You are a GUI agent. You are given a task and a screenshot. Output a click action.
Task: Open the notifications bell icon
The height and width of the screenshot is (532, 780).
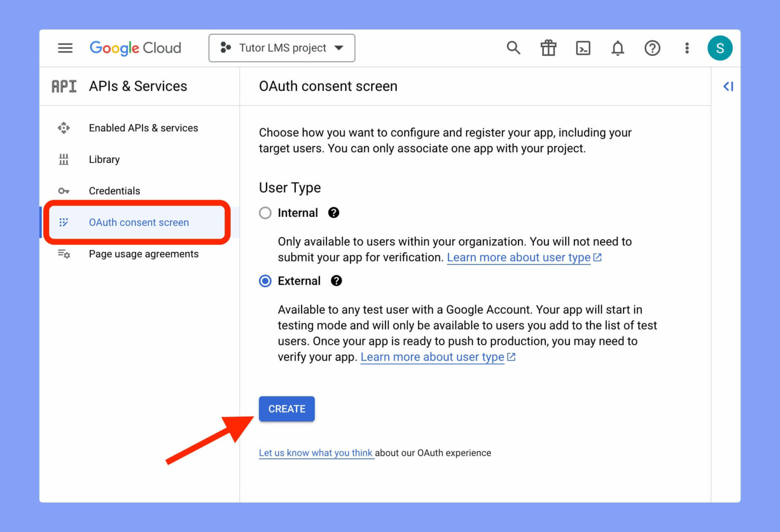click(617, 48)
